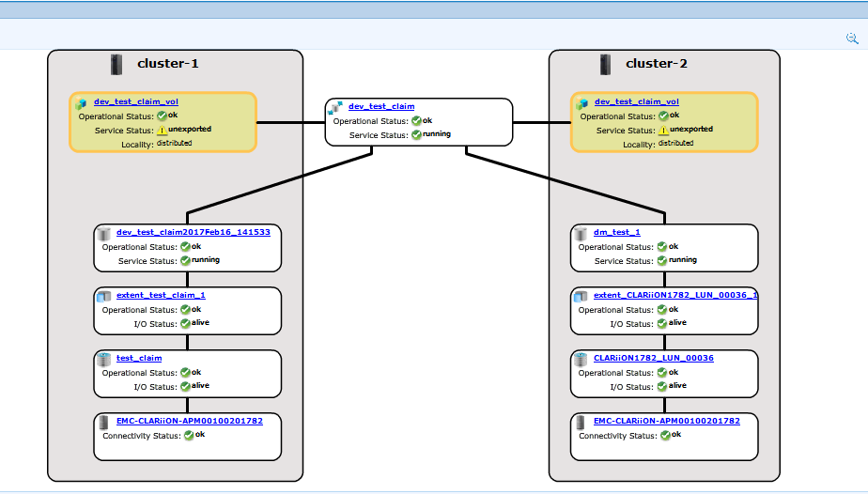
Task: Click the extent icon beside extent_test_claim_1
Action: pos(104,296)
